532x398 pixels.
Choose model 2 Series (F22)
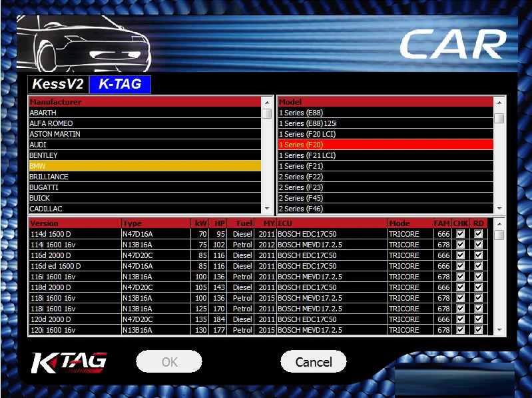pyautogui.click(x=386, y=177)
